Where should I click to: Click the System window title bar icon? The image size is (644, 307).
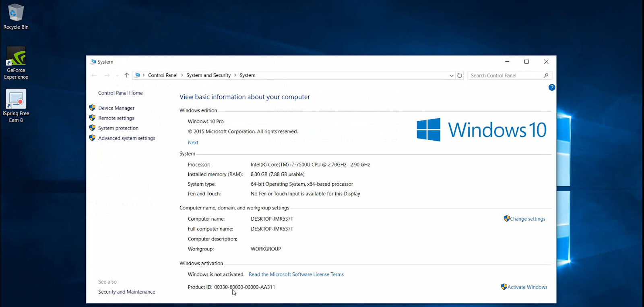tap(93, 62)
